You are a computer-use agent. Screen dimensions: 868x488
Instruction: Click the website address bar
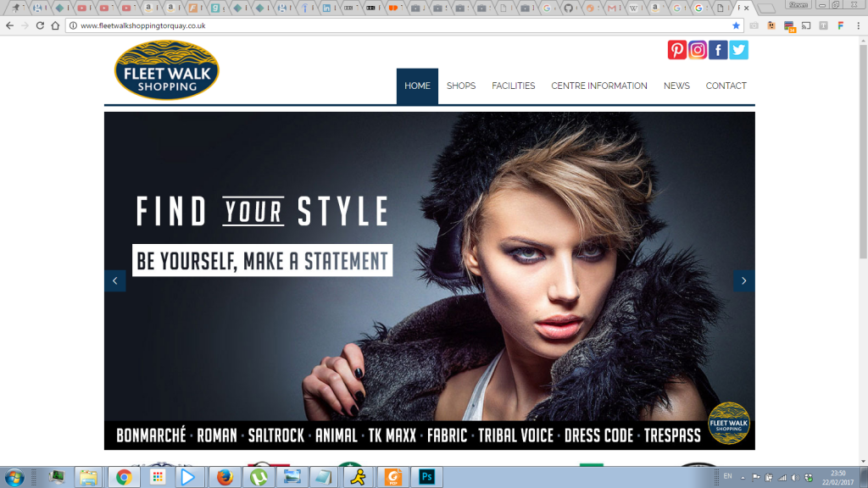click(381, 25)
